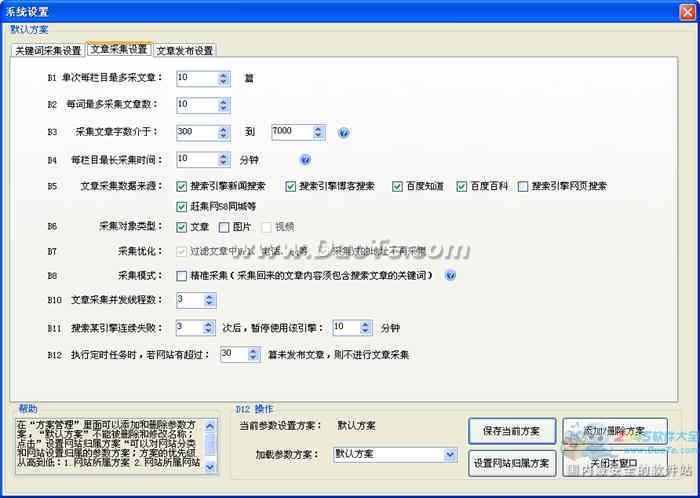Uncheck the 搜索引擎新闻搜索 checkbox
The height and width of the screenshot is (498, 700).
(181, 186)
